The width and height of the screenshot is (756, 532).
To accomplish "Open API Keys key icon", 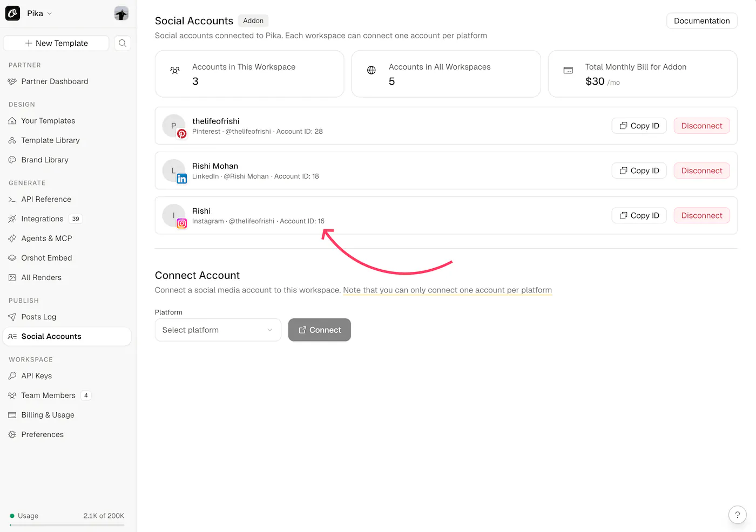I will pyautogui.click(x=12, y=376).
